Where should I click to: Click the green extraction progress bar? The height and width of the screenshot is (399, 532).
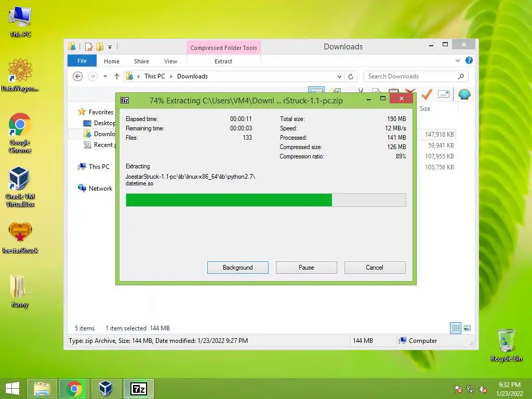265,200
